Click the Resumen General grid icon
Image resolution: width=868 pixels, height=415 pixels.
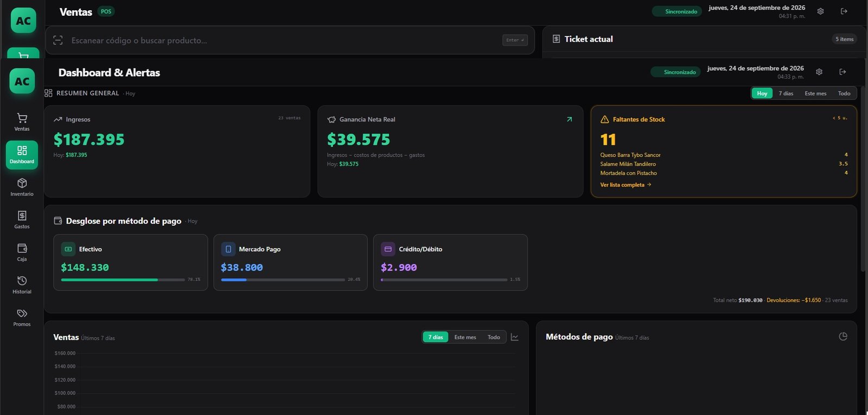pyautogui.click(x=48, y=93)
